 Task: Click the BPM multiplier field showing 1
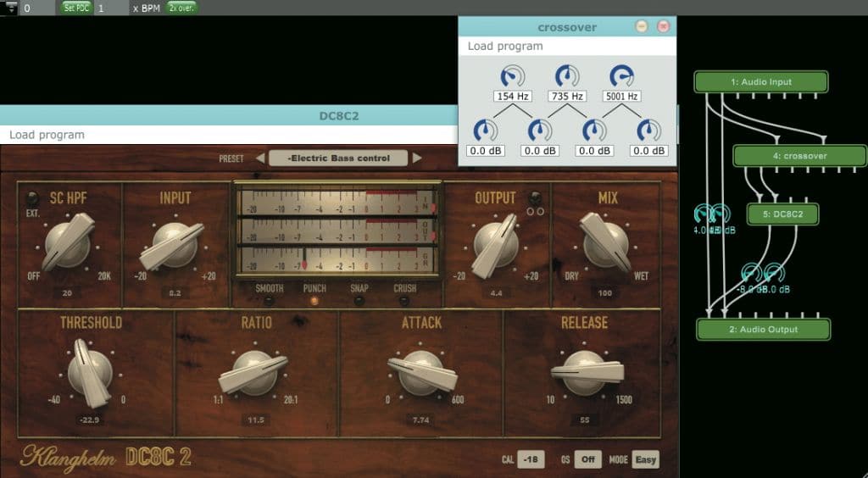[x=112, y=8]
